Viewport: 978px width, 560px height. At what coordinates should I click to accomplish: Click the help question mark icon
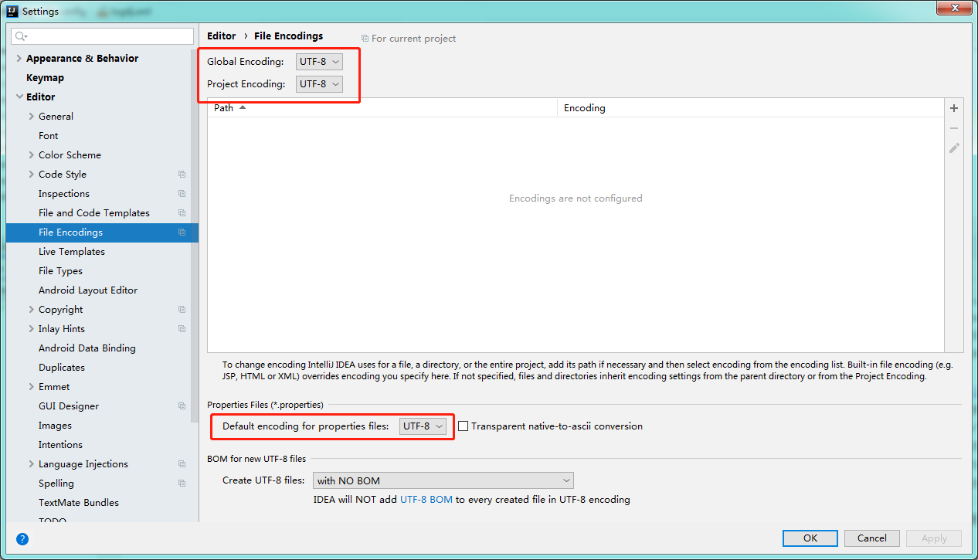coord(22,539)
